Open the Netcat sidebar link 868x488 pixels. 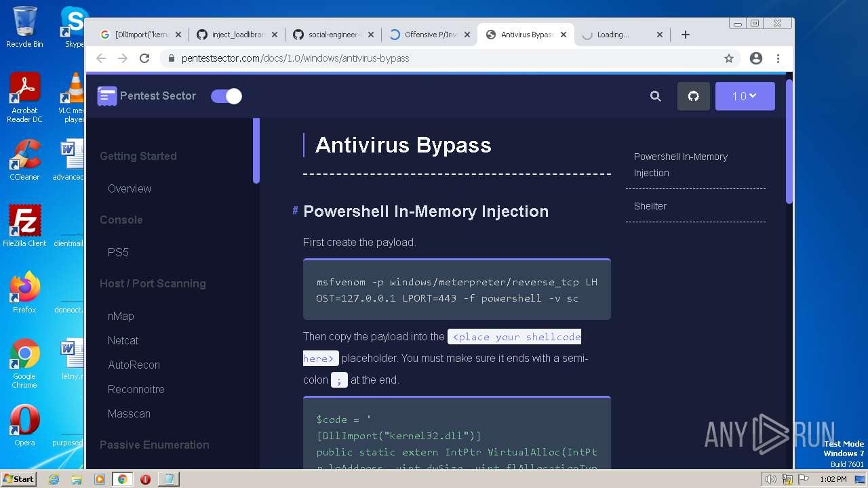(x=123, y=340)
